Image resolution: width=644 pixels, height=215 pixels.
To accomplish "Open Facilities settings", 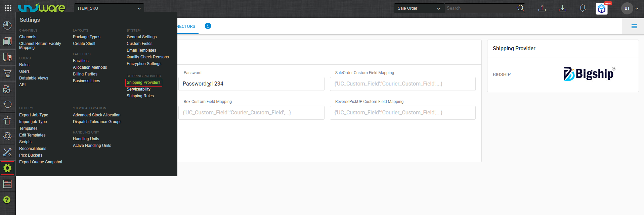I will 81,61.
